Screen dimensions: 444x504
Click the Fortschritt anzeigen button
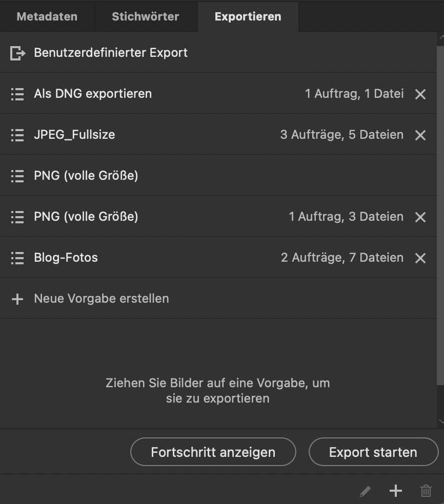point(213,452)
